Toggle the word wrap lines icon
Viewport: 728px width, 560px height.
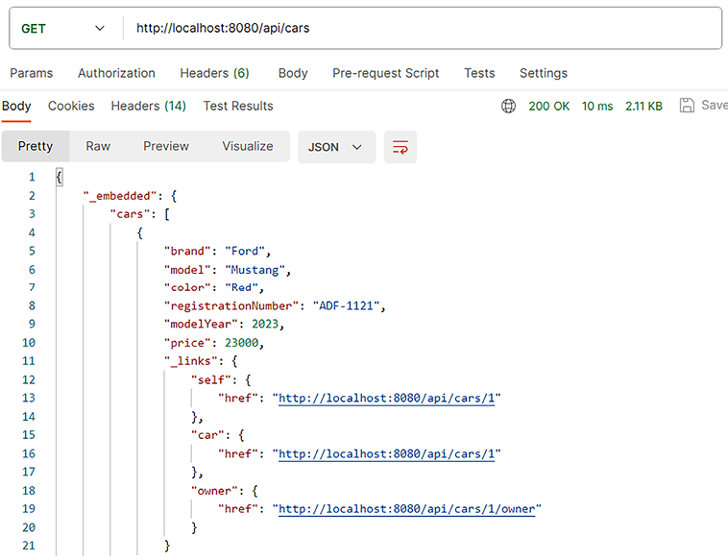400,147
